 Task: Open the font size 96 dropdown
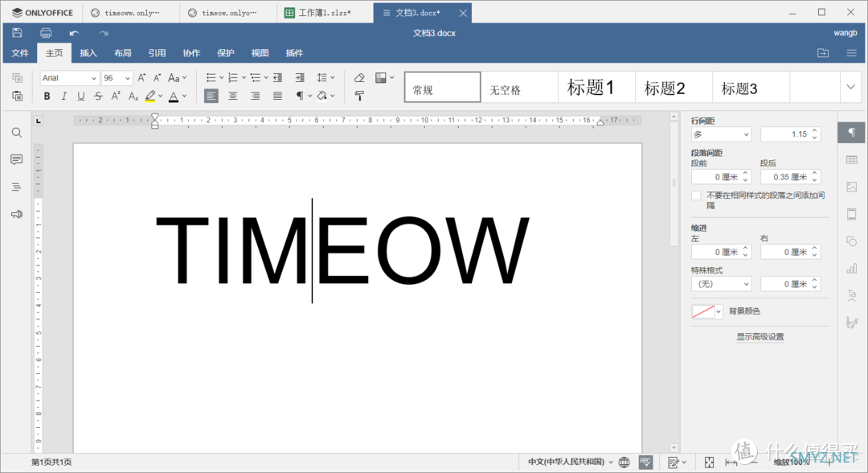pyautogui.click(x=127, y=78)
